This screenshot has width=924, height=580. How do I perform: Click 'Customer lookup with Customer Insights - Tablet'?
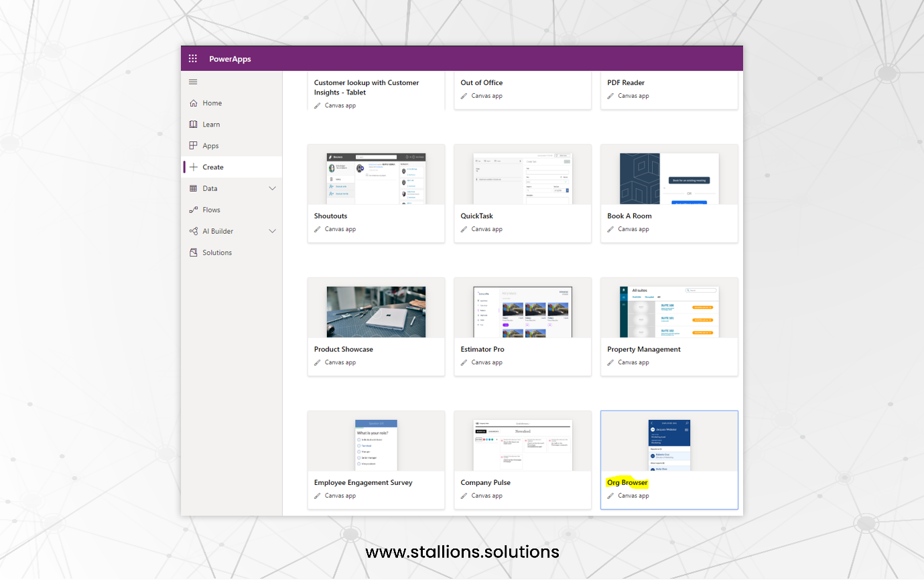(367, 88)
